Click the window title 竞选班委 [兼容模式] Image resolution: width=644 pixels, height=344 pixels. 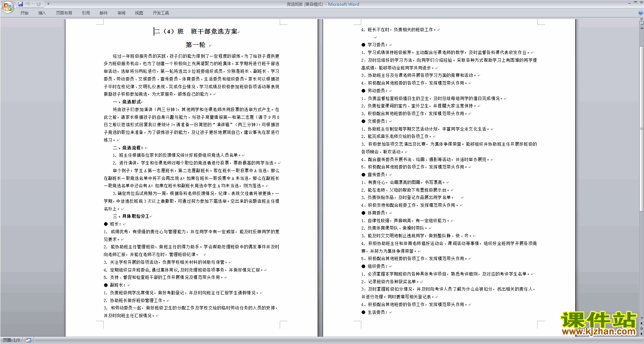click(305, 4)
